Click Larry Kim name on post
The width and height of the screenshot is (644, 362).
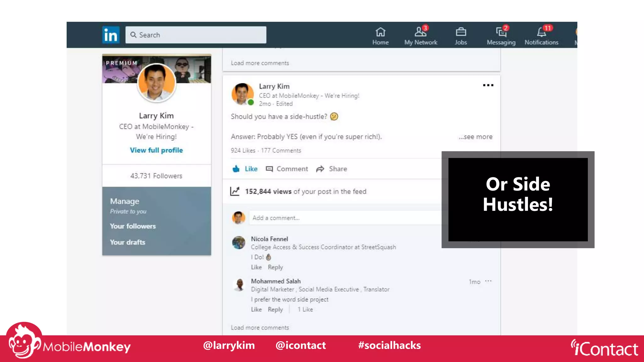(274, 86)
